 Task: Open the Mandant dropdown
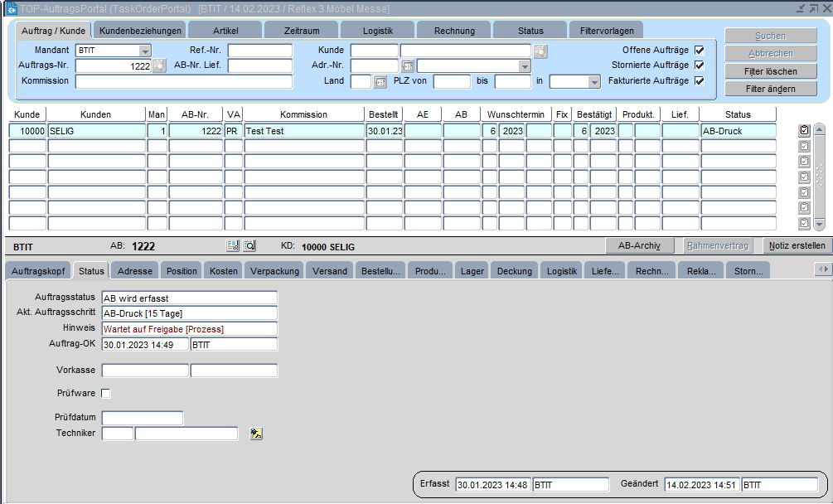[x=145, y=51]
